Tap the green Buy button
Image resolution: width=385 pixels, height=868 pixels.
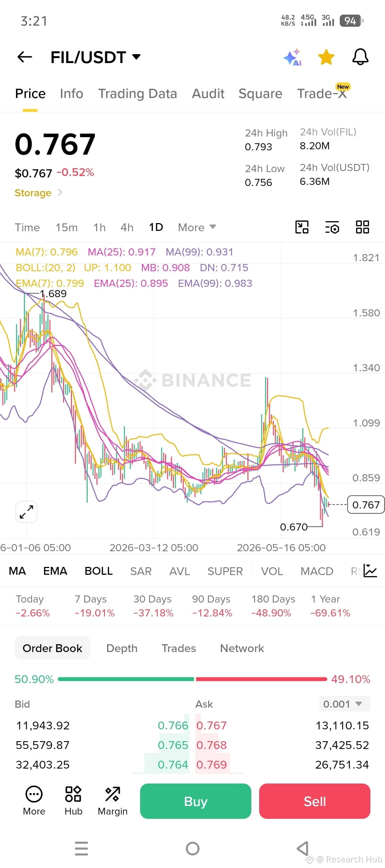pos(196,801)
